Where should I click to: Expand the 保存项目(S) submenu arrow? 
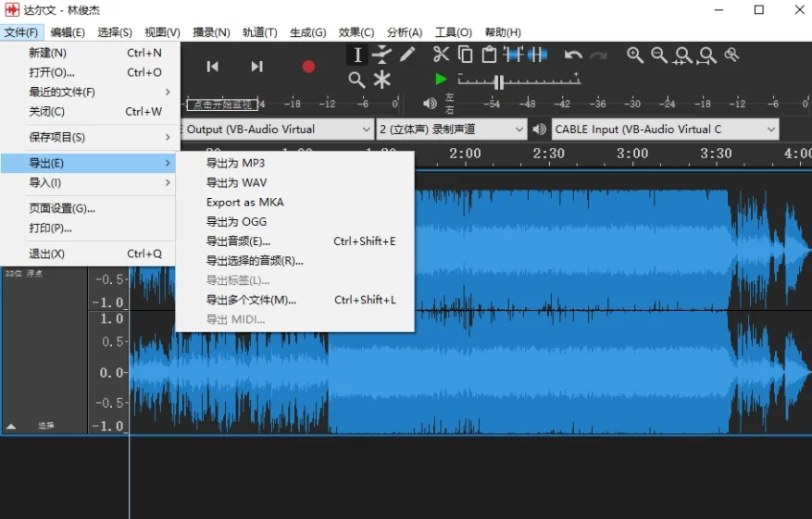coord(168,137)
